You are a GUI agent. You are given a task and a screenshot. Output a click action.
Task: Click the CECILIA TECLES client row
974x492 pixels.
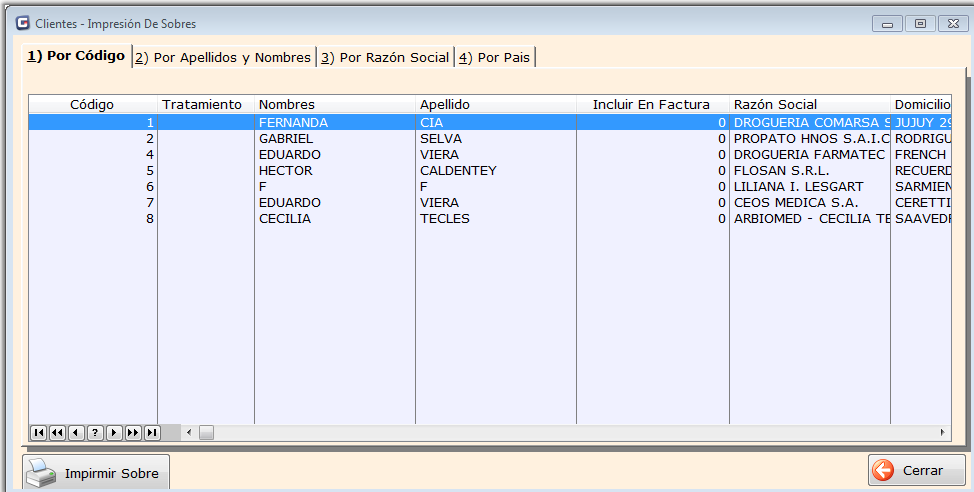tap(300, 219)
